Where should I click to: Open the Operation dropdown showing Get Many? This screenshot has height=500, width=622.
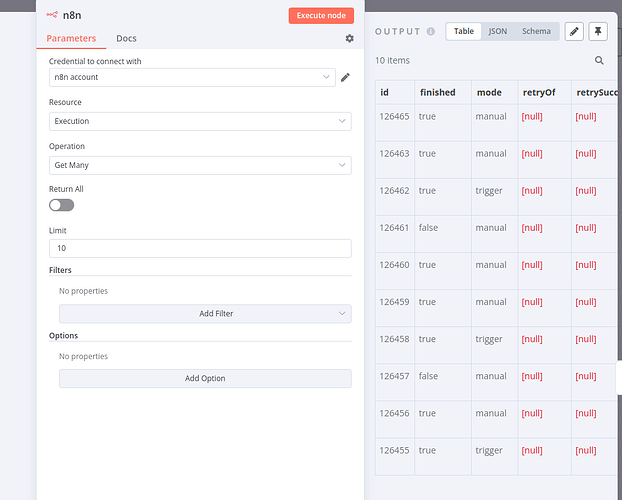tap(200, 165)
